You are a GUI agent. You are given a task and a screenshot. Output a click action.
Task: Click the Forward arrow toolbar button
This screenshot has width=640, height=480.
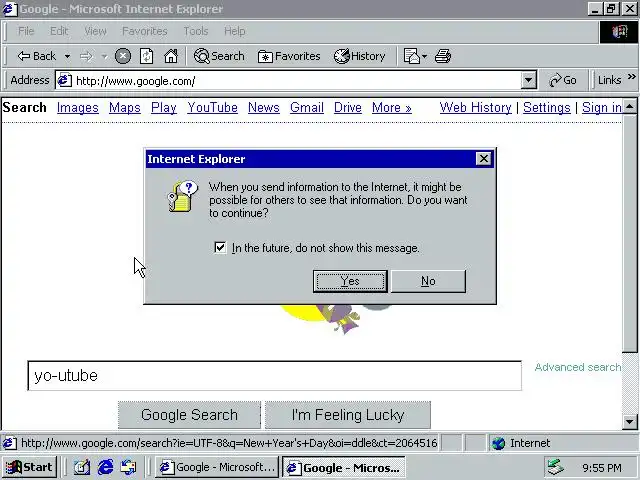coord(86,56)
